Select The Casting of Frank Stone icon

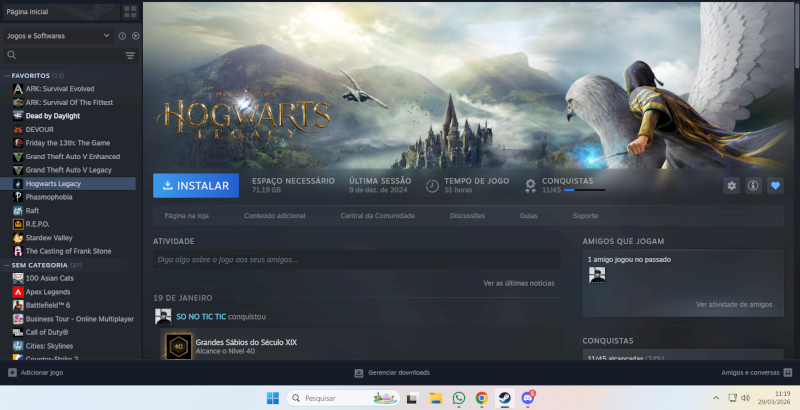click(x=18, y=251)
